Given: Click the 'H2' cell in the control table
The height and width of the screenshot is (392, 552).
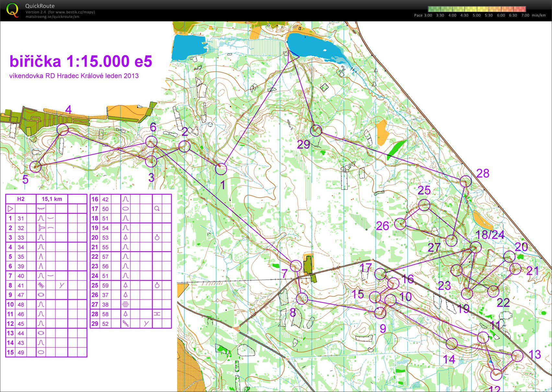Looking at the screenshot, I should point(21,199).
